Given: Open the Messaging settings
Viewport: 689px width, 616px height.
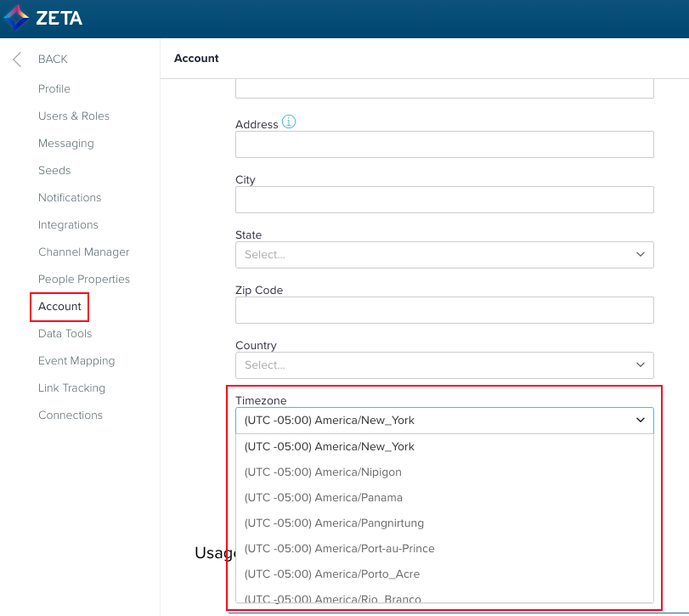Looking at the screenshot, I should click(66, 144).
